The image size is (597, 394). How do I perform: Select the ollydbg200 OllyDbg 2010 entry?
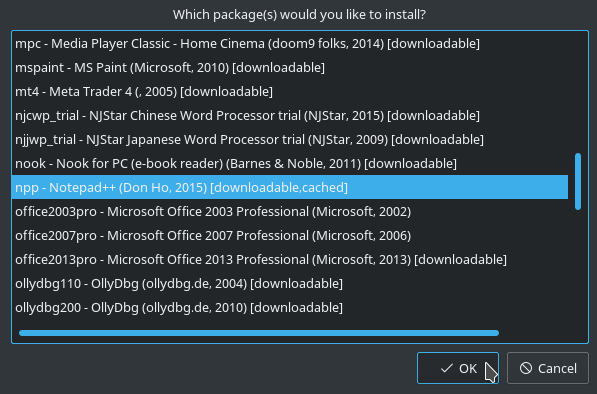(x=290, y=307)
